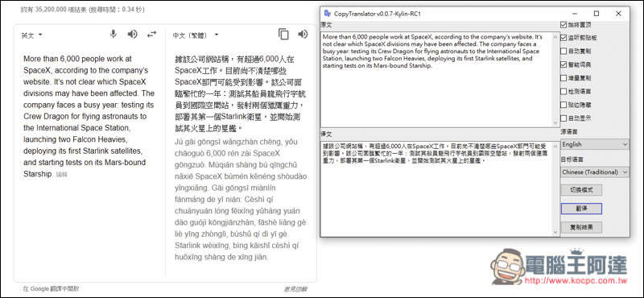Copy the Chinese translation in Google Translate

[283, 35]
